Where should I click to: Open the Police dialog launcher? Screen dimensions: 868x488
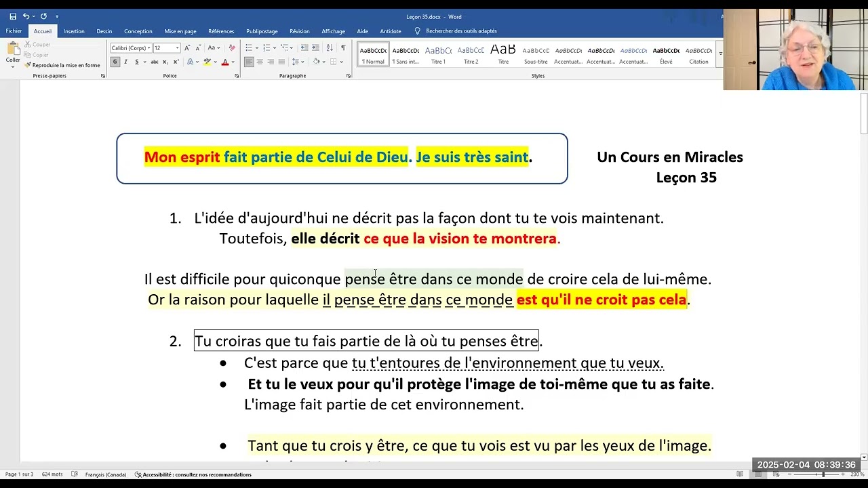tap(237, 76)
